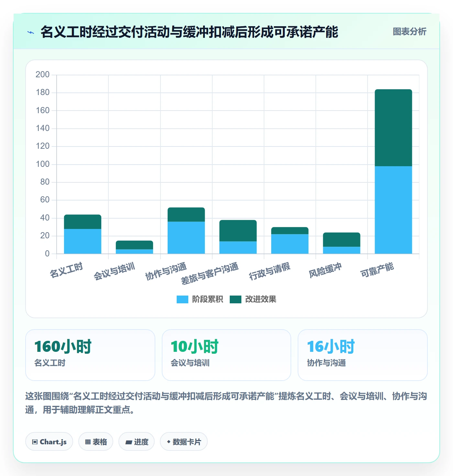
Task: Click the 会议与培训 x-axis label
Action: pyautogui.click(x=114, y=272)
